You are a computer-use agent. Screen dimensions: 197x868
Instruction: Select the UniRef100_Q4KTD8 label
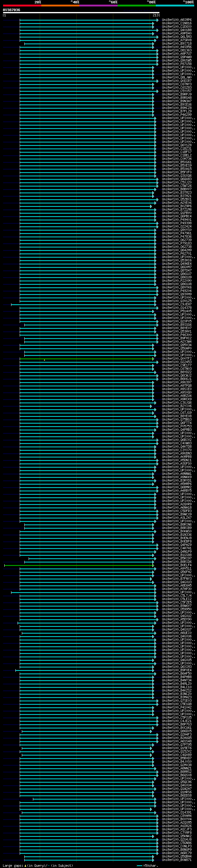tap(177, 446)
